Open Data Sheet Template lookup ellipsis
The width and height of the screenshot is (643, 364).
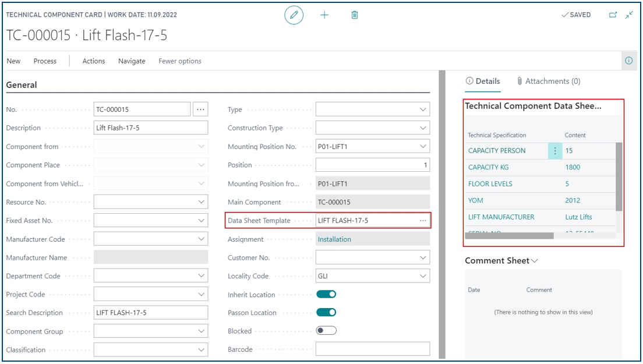(x=423, y=221)
